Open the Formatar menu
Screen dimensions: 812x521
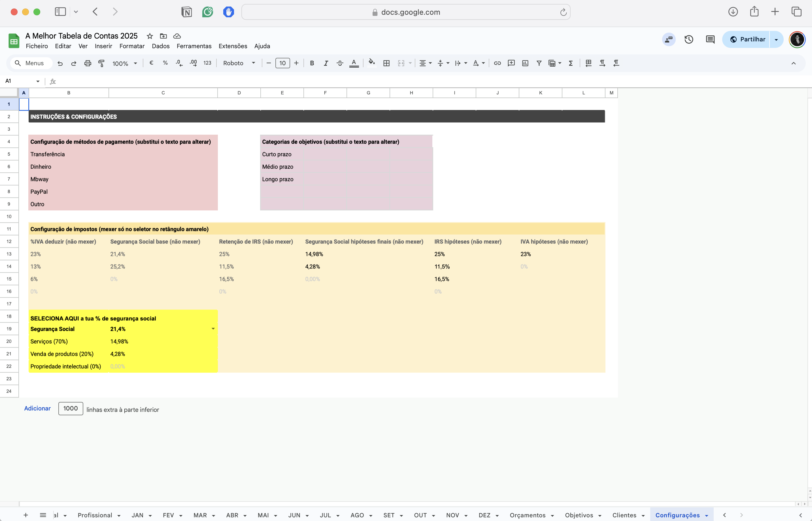pyautogui.click(x=132, y=46)
